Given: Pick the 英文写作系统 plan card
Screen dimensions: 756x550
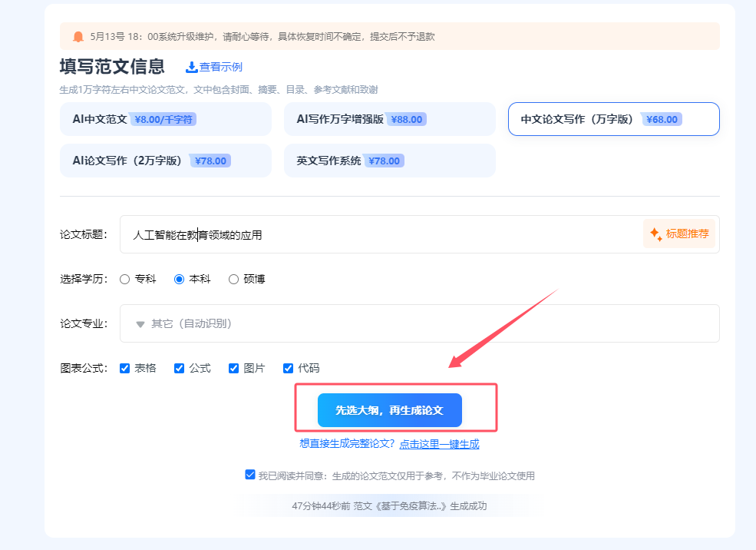Looking at the screenshot, I should [x=390, y=161].
